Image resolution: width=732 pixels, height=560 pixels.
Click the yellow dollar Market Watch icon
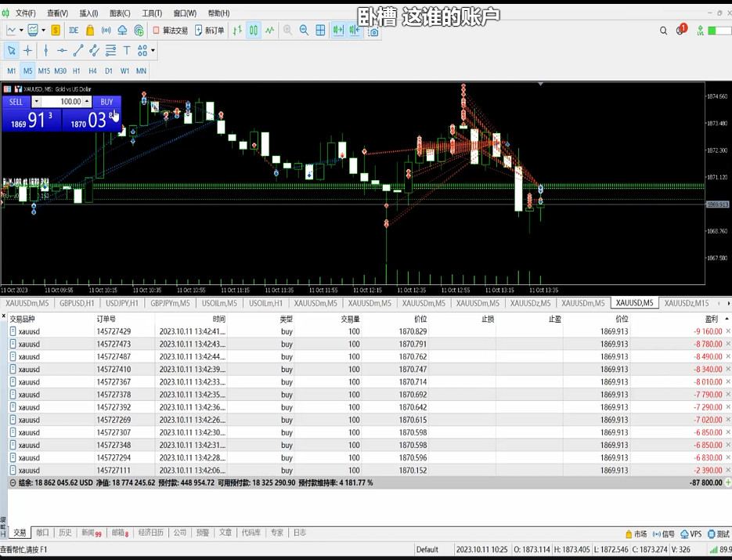click(56, 31)
